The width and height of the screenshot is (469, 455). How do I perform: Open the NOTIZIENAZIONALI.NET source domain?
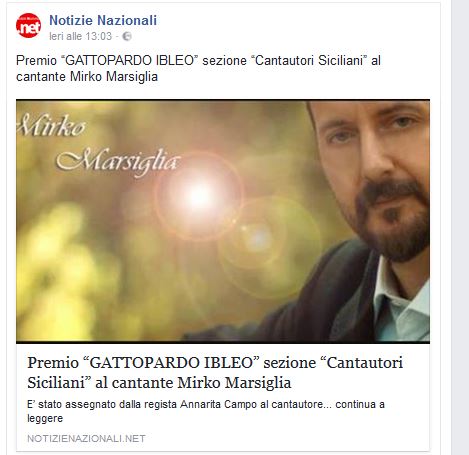pyautogui.click(x=86, y=438)
